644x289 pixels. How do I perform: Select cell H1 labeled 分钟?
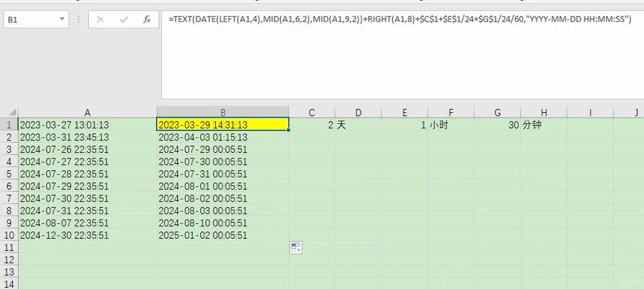(543, 125)
